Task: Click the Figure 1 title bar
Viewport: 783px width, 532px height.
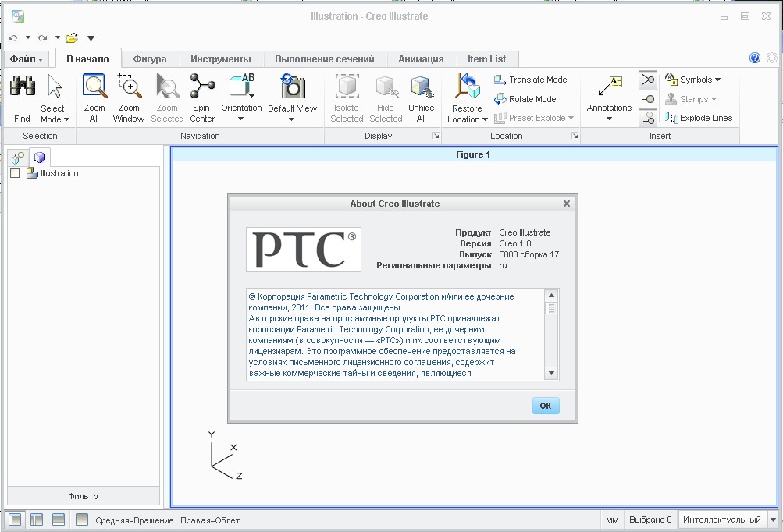Action: 473,154
